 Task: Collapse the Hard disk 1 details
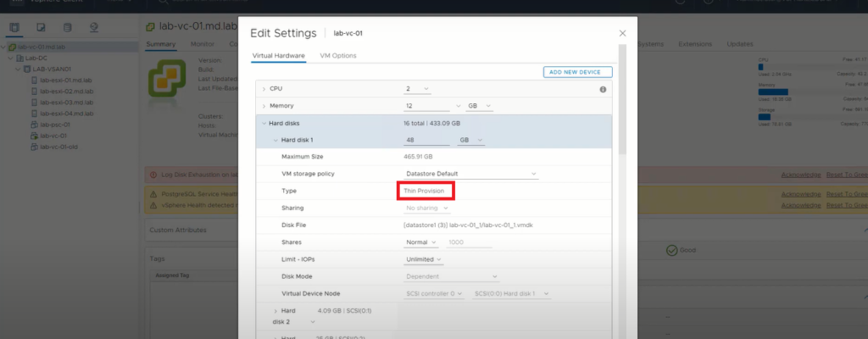point(275,141)
